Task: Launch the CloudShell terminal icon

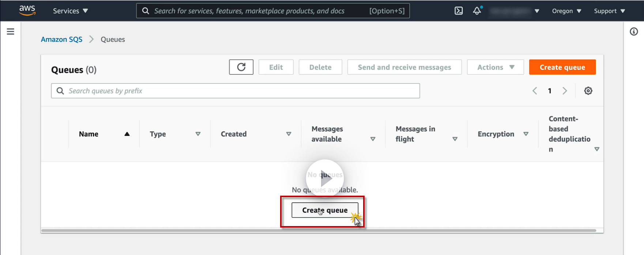Action: (459, 11)
